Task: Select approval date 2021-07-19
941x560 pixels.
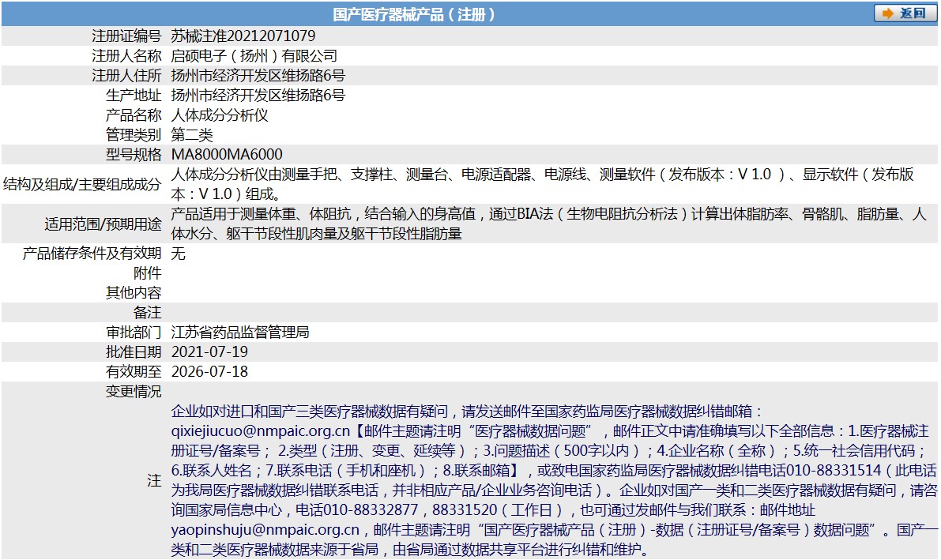Action: 209,352
